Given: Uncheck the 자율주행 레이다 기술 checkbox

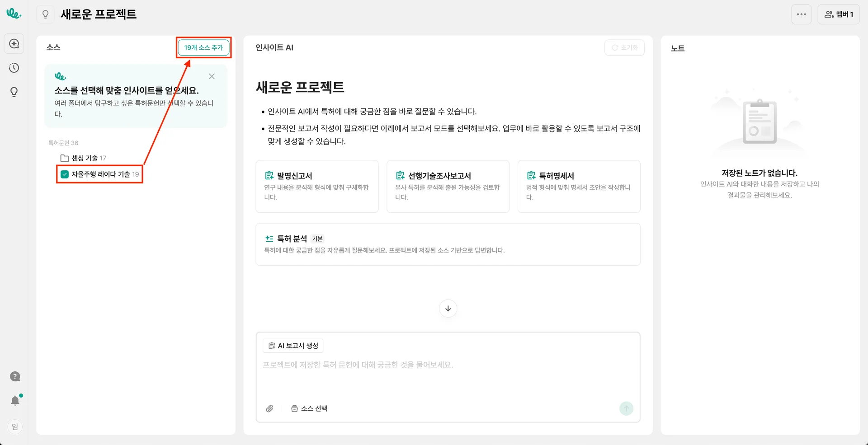Looking at the screenshot, I should click(65, 174).
